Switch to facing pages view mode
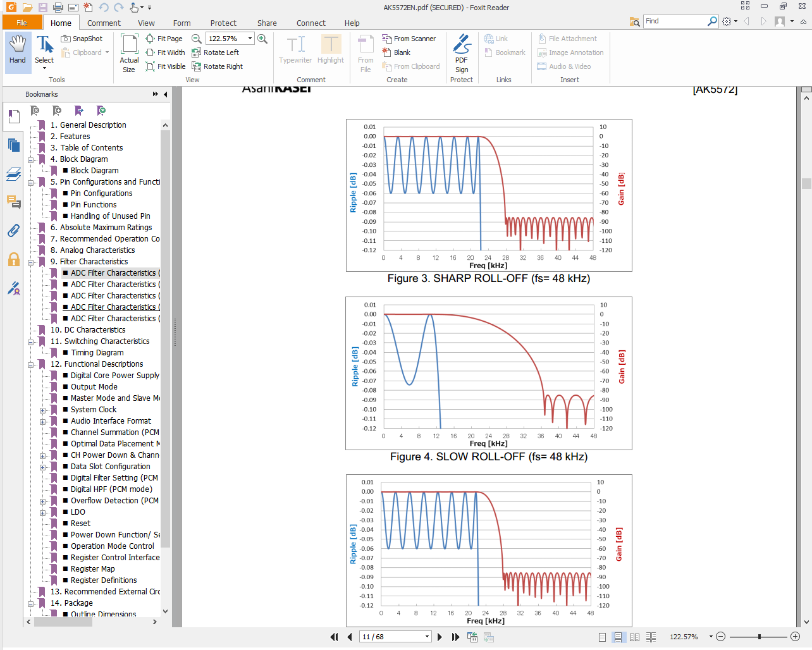 634,637
